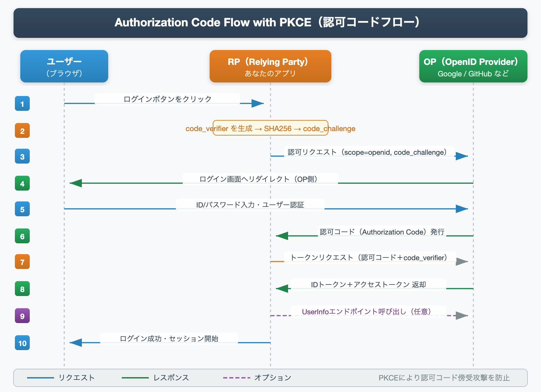Select the step 10 number badge
Image resolution: width=541 pixels, height=392 pixels.
pos(22,343)
